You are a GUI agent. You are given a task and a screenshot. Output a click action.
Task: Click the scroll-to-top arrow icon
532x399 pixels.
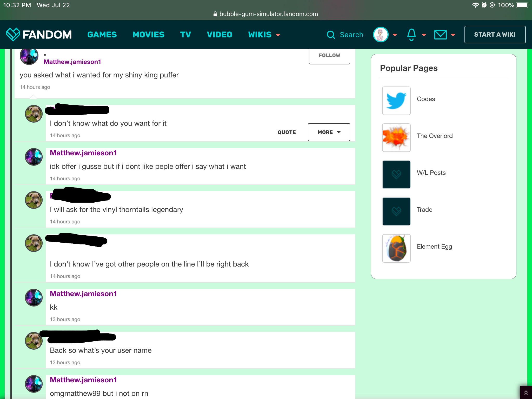pos(526,393)
